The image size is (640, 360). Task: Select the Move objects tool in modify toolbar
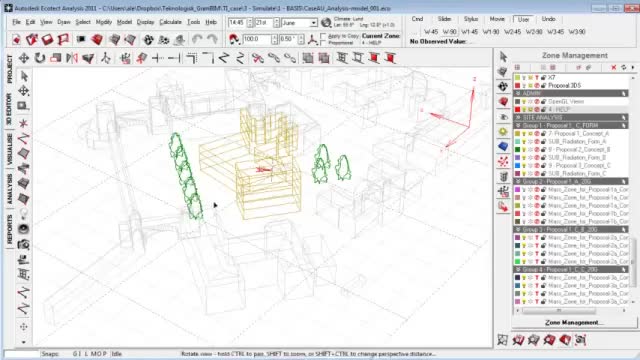pyautogui.click(x=24, y=58)
